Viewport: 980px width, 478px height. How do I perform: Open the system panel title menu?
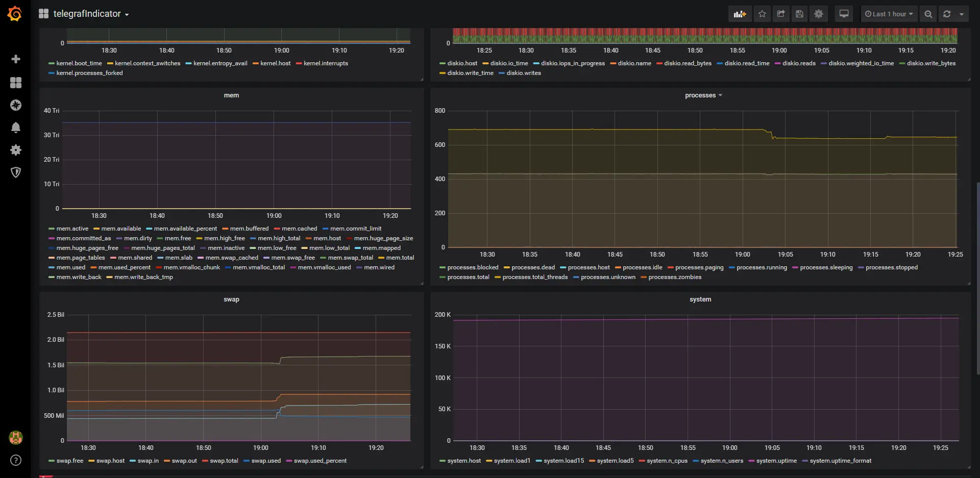tap(700, 299)
